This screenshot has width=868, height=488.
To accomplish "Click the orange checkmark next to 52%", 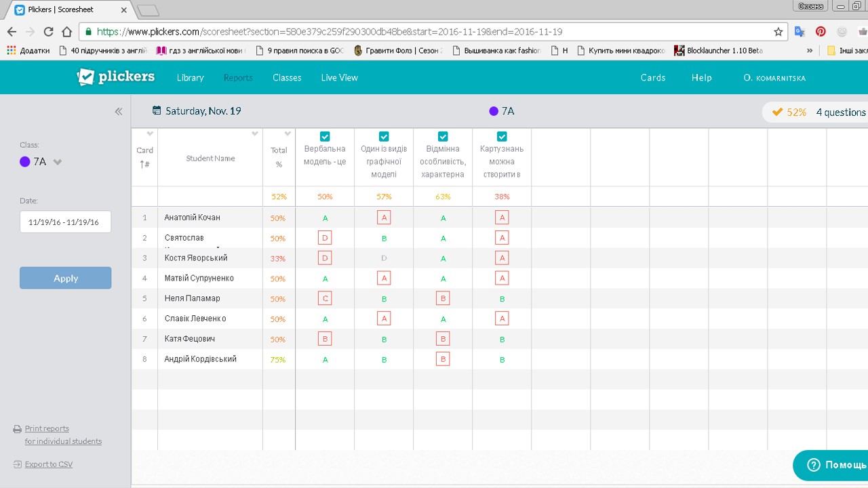I will (778, 112).
